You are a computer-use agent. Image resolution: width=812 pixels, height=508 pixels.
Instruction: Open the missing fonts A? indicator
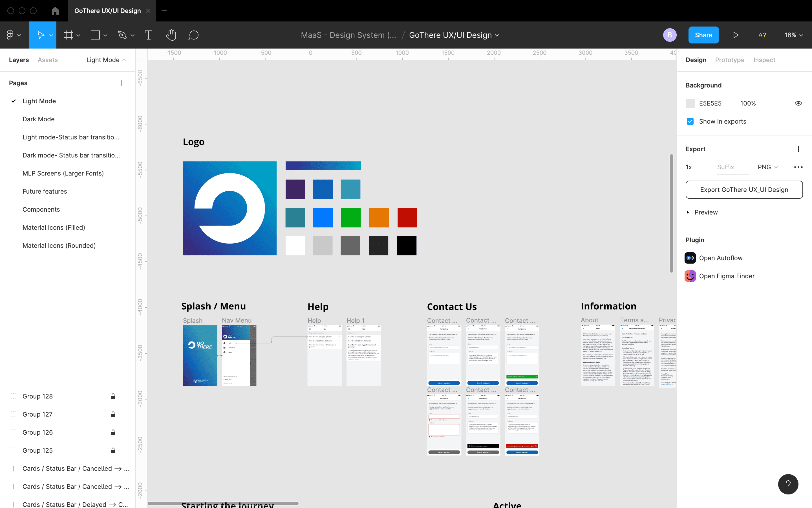point(762,35)
